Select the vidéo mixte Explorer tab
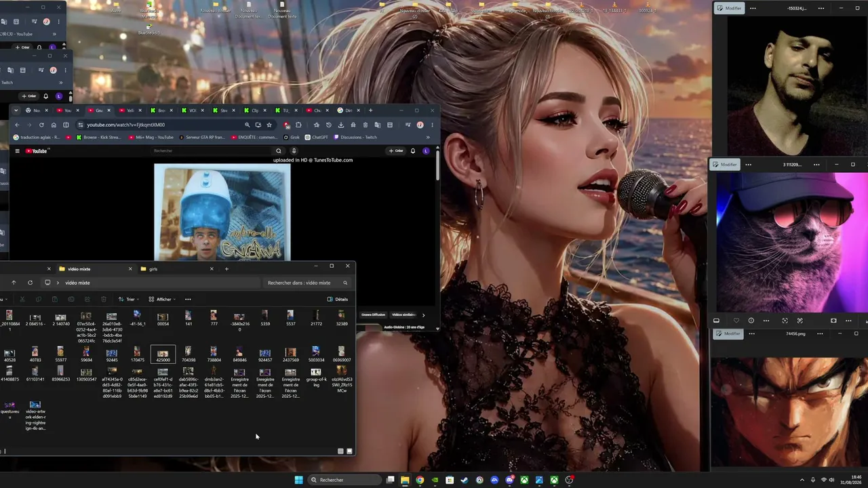The height and width of the screenshot is (488, 868). click(96, 269)
